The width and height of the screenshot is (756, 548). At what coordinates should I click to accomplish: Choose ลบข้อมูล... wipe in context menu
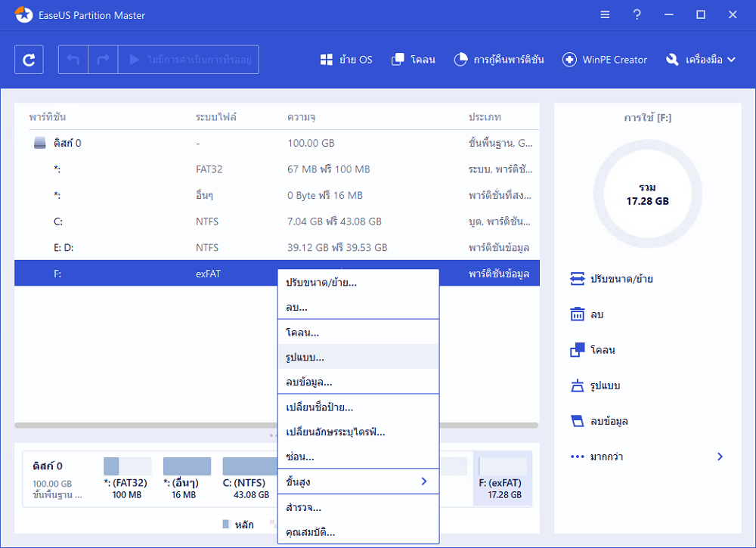coord(358,382)
